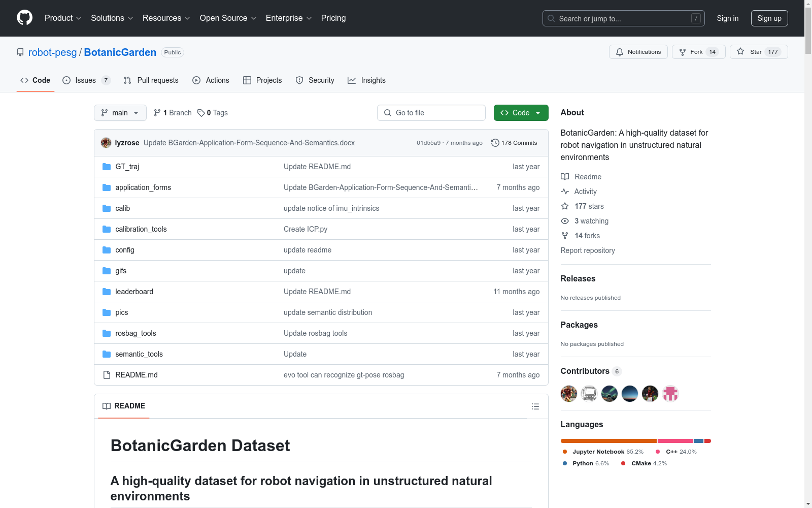Click the C++ pink language bar segment
Screen dimensions: 812x508
(x=675, y=441)
